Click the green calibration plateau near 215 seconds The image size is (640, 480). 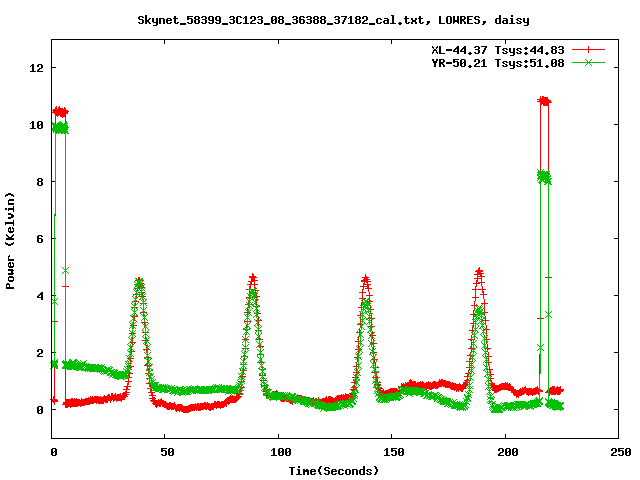pos(544,177)
